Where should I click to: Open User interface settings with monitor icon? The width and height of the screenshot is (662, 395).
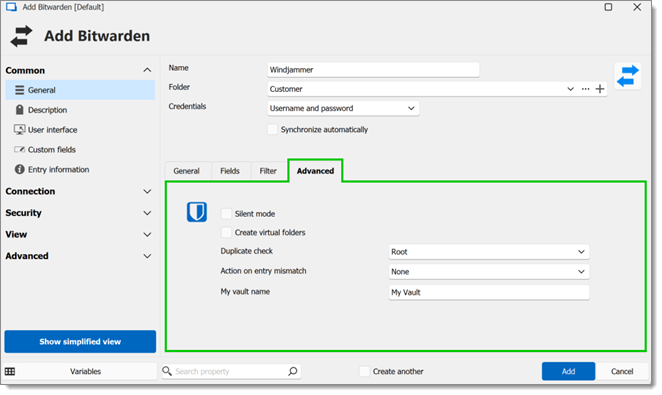19,130
